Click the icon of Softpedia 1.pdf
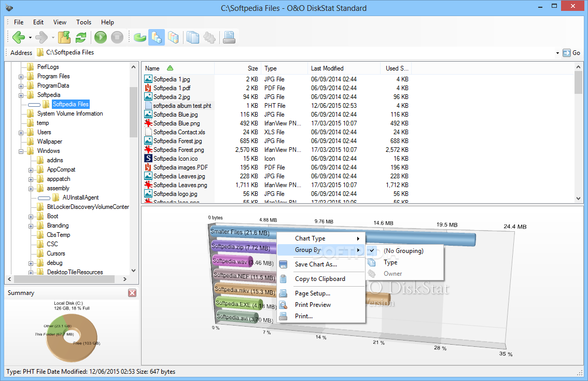588x381 pixels. point(148,88)
